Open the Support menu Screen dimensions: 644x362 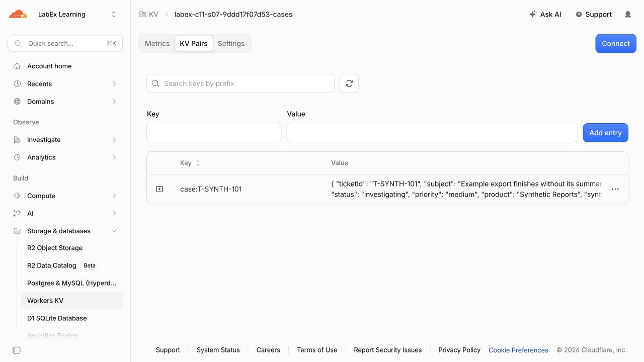pos(594,15)
